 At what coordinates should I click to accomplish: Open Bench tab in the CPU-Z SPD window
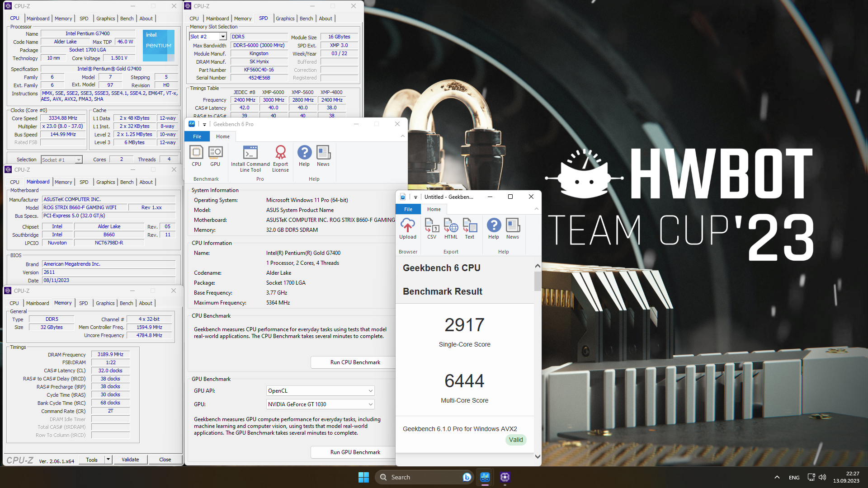[306, 19]
